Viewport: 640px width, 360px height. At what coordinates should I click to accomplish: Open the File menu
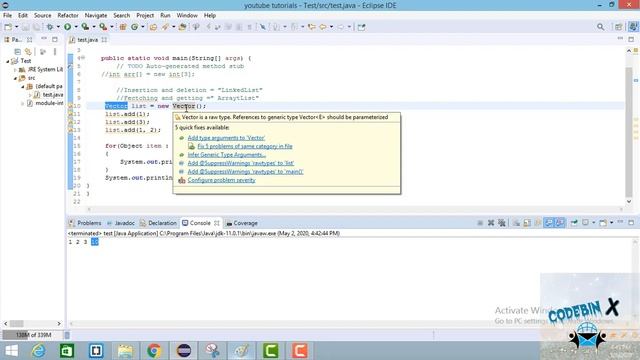(7, 16)
